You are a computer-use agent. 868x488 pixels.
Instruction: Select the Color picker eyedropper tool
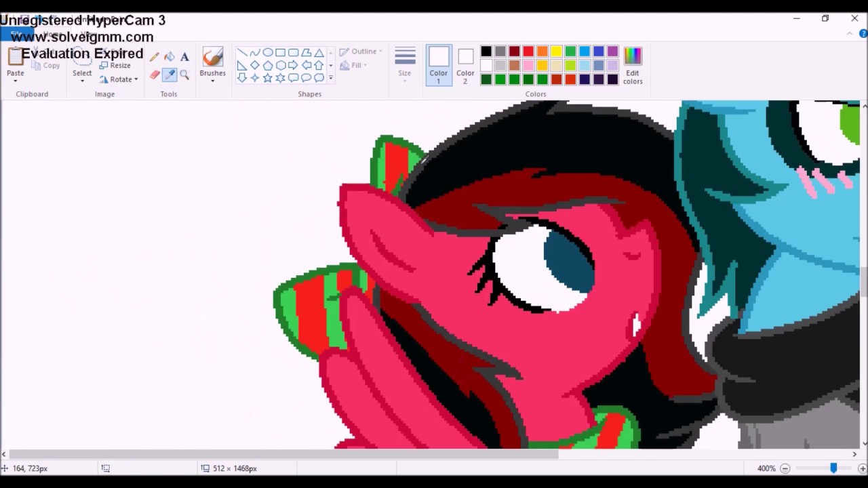(x=170, y=75)
